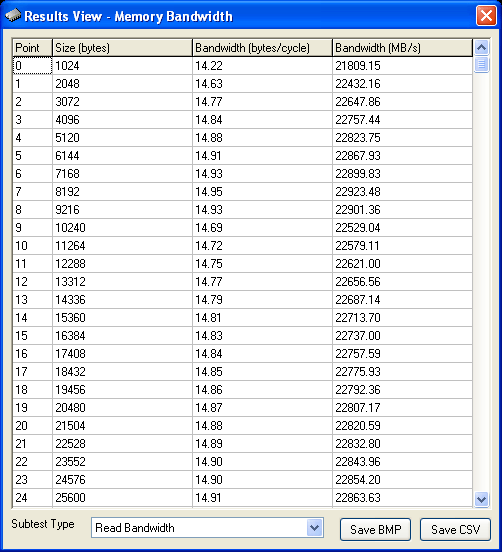Select the cell showing 22775.93

(402, 372)
